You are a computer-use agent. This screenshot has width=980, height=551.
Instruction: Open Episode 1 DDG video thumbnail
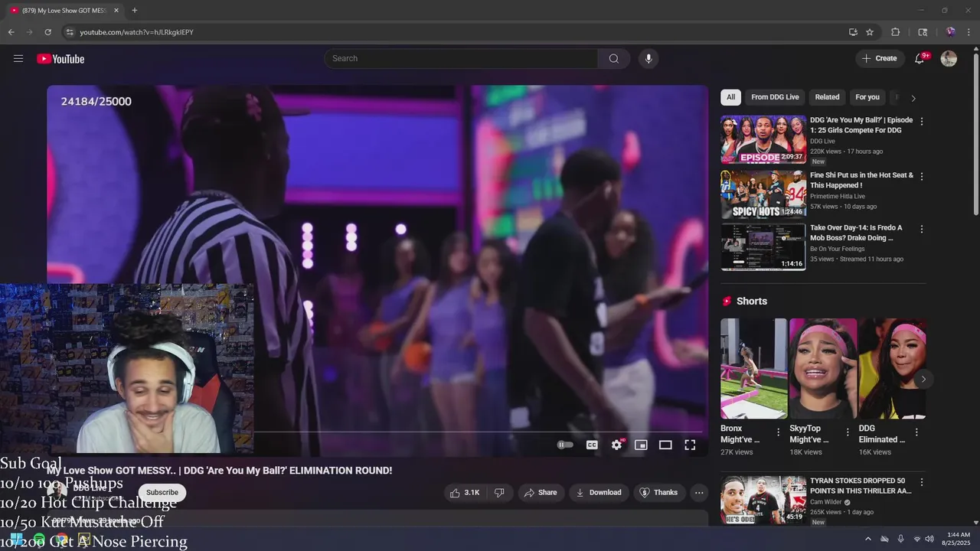[x=763, y=139]
